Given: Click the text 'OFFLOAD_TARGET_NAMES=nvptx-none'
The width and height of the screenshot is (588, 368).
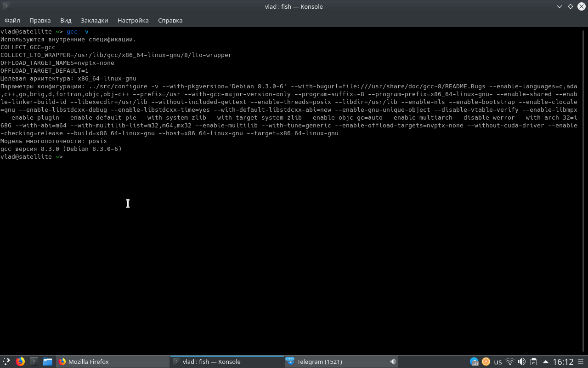Looking at the screenshot, I should [57, 63].
